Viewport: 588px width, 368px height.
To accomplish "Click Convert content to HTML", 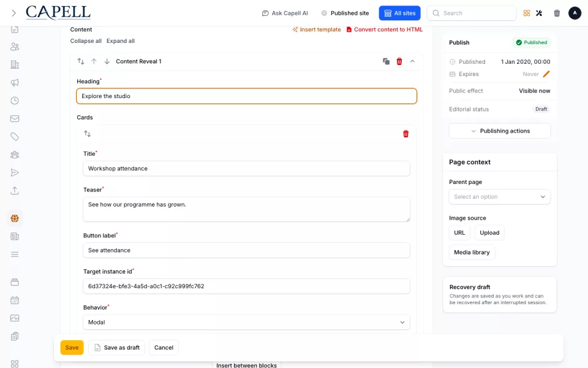I will click(385, 29).
